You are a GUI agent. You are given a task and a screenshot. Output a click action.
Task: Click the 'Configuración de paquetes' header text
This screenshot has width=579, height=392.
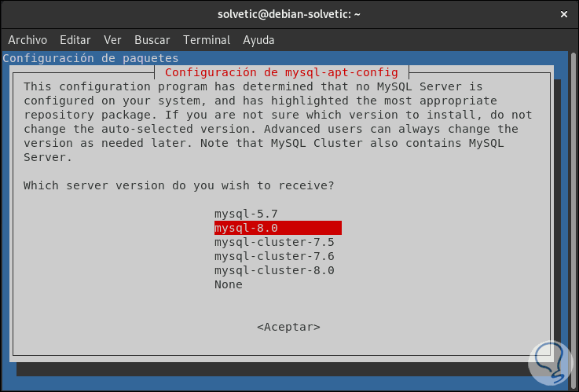point(91,58)
